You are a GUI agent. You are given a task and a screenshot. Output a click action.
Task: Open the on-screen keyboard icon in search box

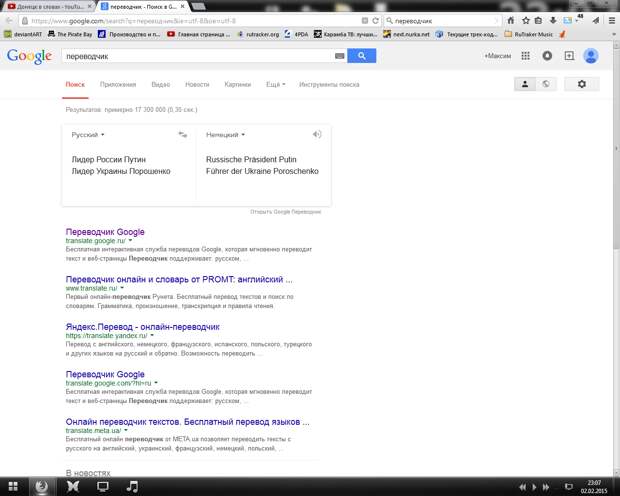coord(339,56)
